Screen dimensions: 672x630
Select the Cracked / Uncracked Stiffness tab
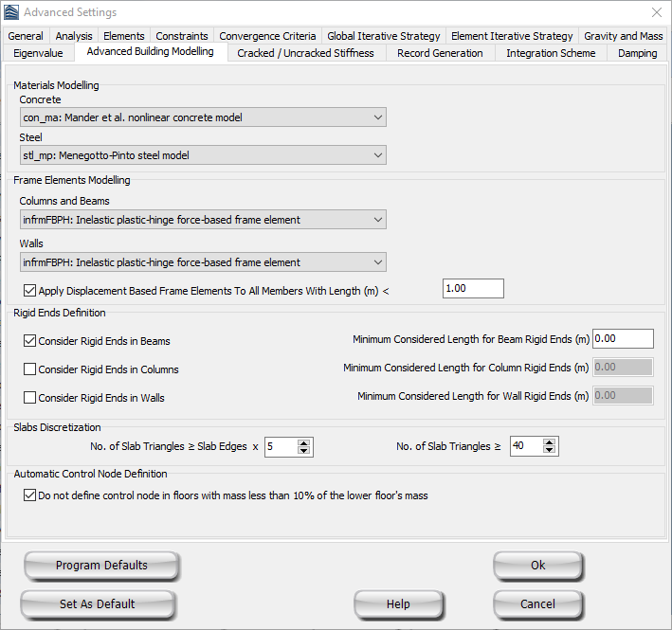point(305,53)
